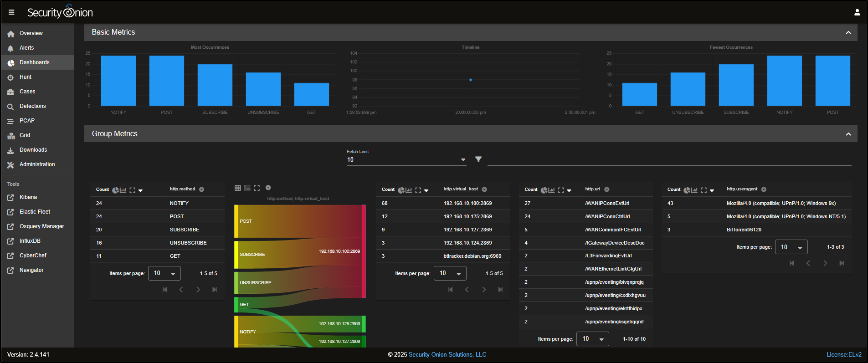Open the hamburger navigation menu
The height and width of the screenshot is (363, 868).
[11, 12]
